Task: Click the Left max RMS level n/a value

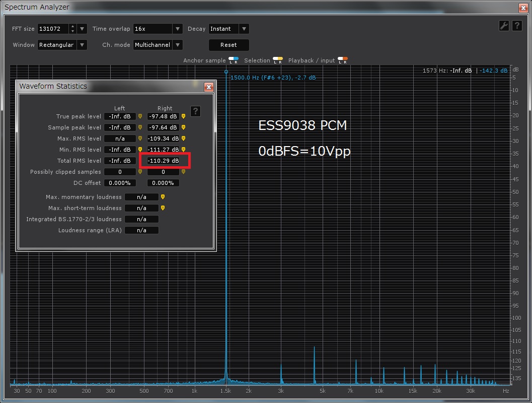Action: pos(120,139)
